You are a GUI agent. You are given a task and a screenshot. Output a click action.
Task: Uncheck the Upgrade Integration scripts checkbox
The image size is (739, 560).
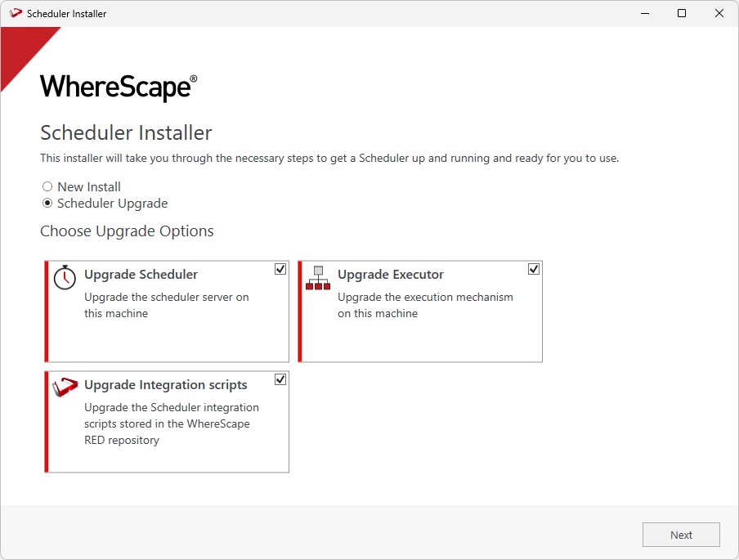click(x=280, y=379)
